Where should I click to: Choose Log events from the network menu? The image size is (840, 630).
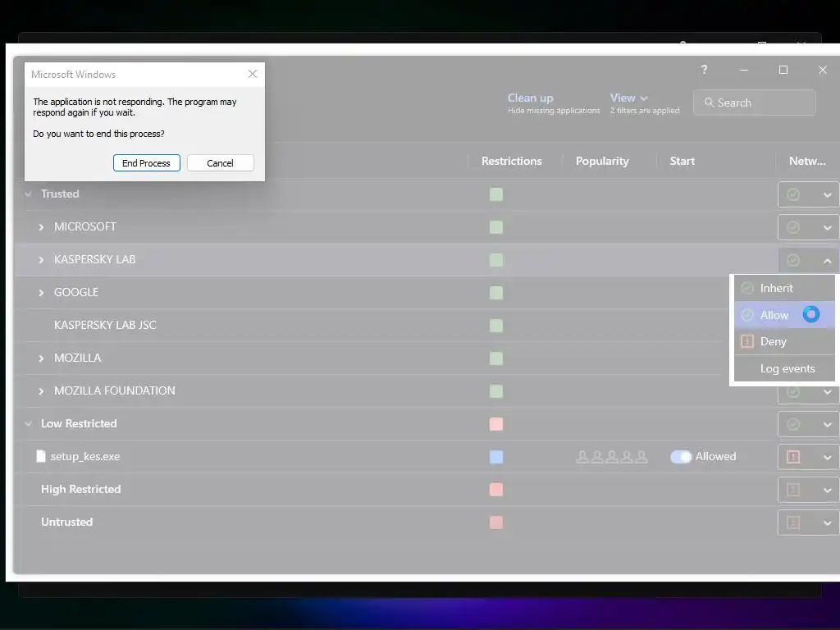click(x=785, y=368)
